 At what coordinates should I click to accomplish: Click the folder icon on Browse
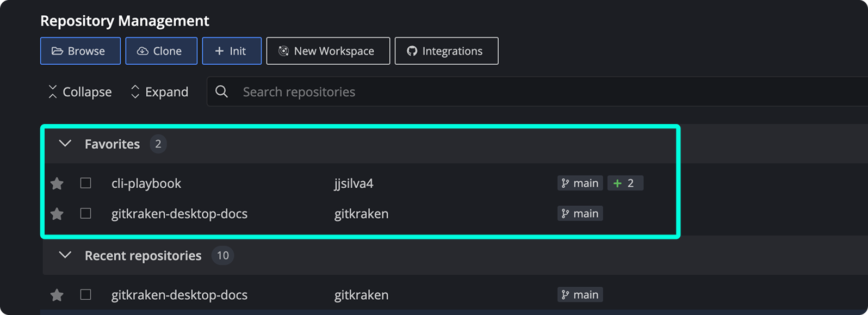click(x=57, y=51)
